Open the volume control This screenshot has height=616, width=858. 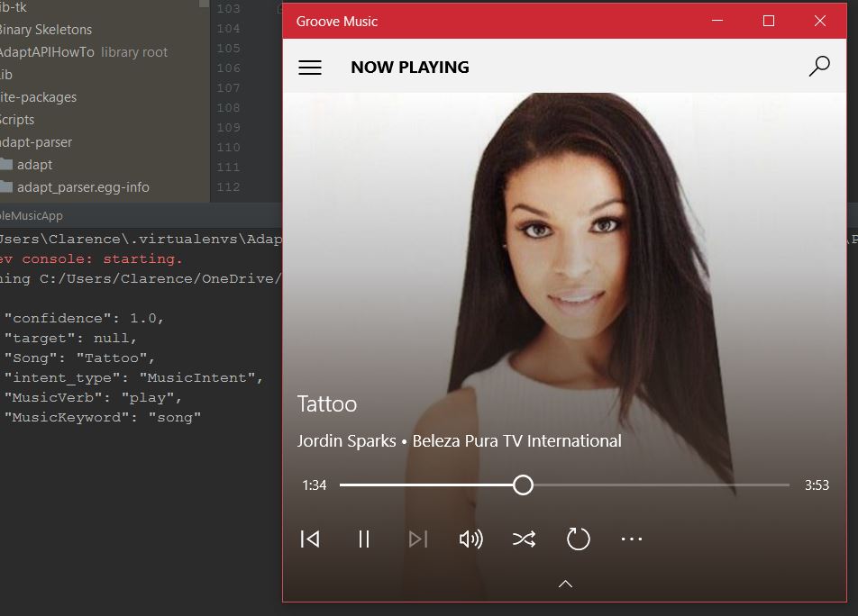click(x=470, y=539)
